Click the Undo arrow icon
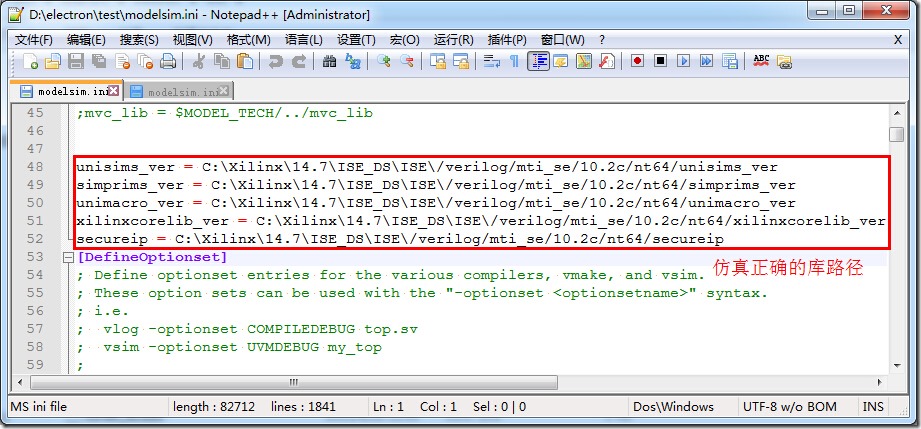The height and width of the screenshot is (429, 921). [275, 61]
